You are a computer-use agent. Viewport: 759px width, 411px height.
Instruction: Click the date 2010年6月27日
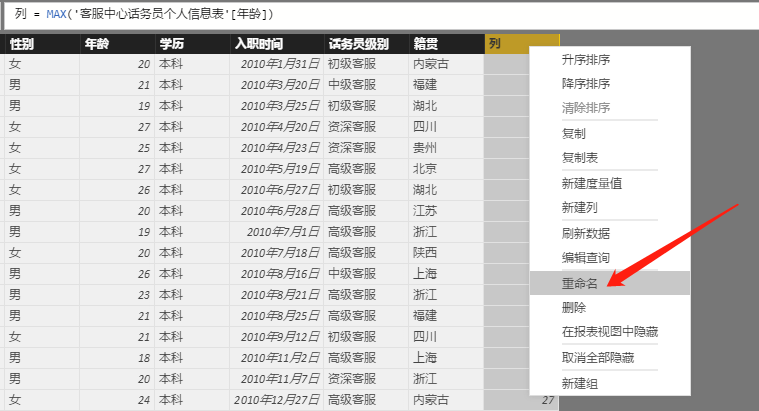point(280,190)
